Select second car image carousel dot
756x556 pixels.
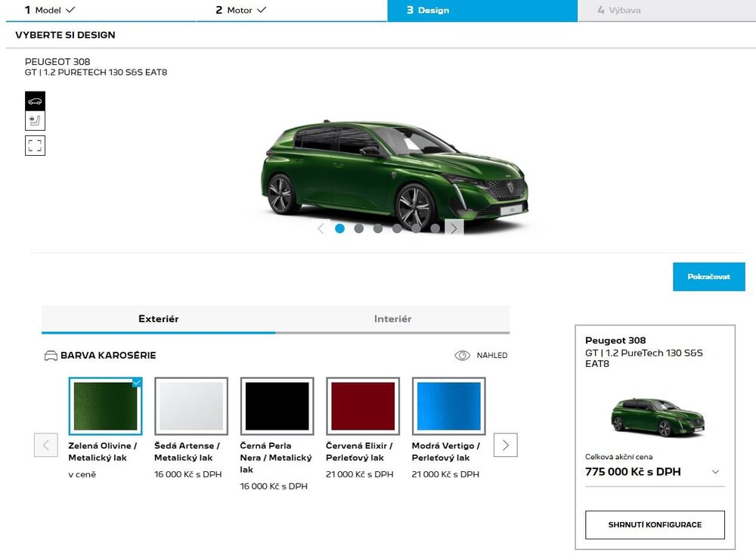click(358, 228)
